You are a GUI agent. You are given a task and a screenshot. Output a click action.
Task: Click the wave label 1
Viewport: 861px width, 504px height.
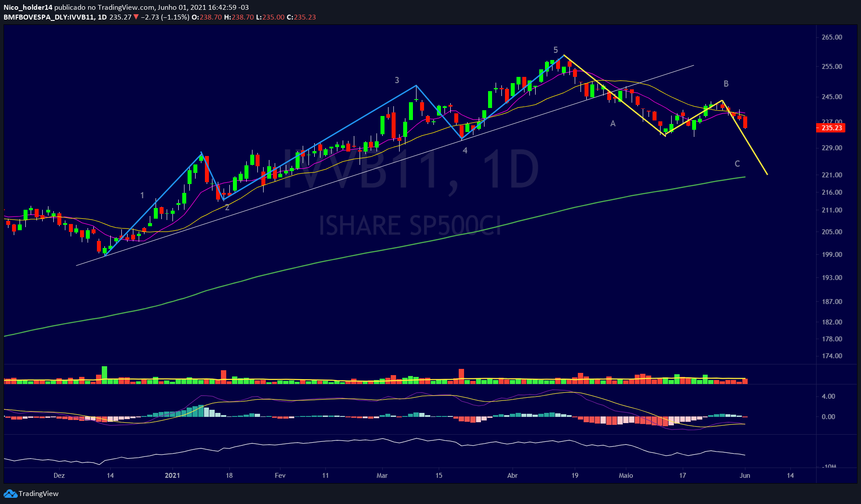coord(142,195)
